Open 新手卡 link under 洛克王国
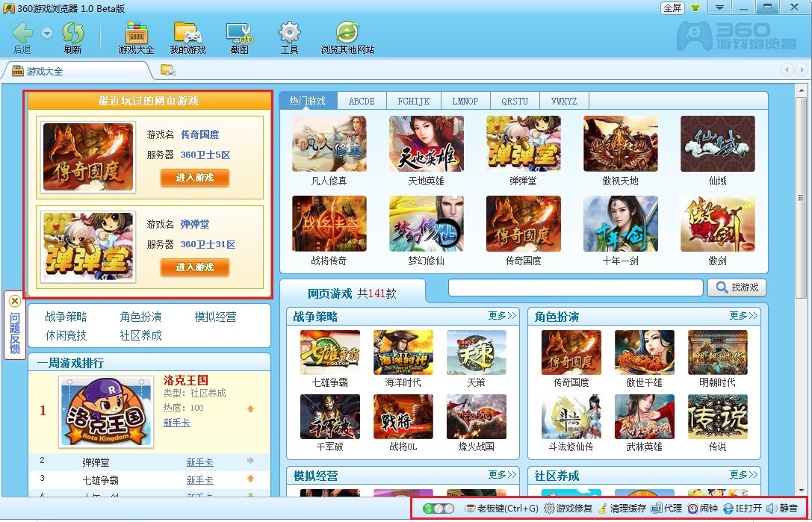Image resolution: width=812 pixels, height=522 pixels. pyautogui.click(x=176, y=423)
